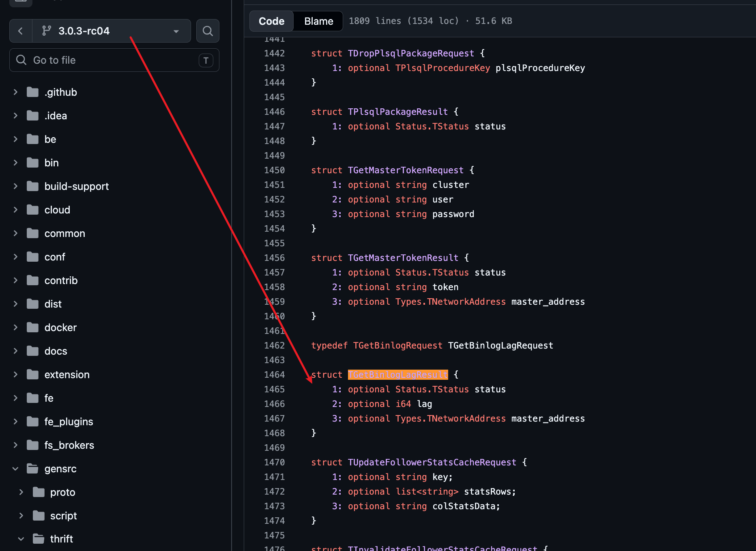Click the fe_plugins folder icon
The height and width of the screenshot is (551, 756).
click(32, 422)
